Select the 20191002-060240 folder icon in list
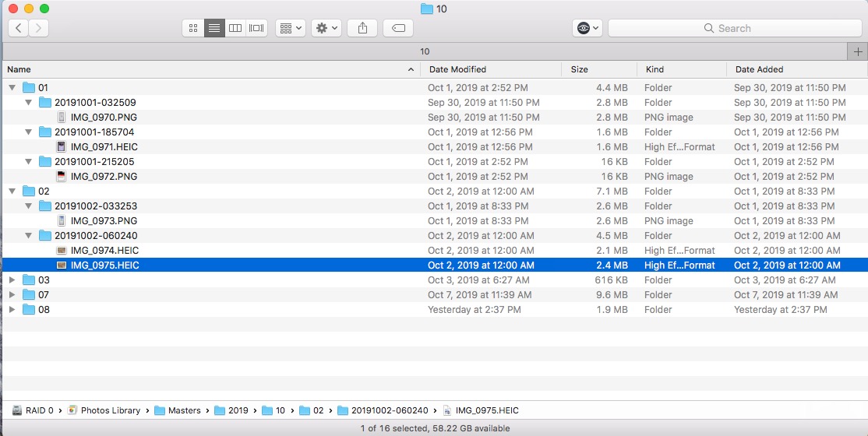 coord(45,236)
